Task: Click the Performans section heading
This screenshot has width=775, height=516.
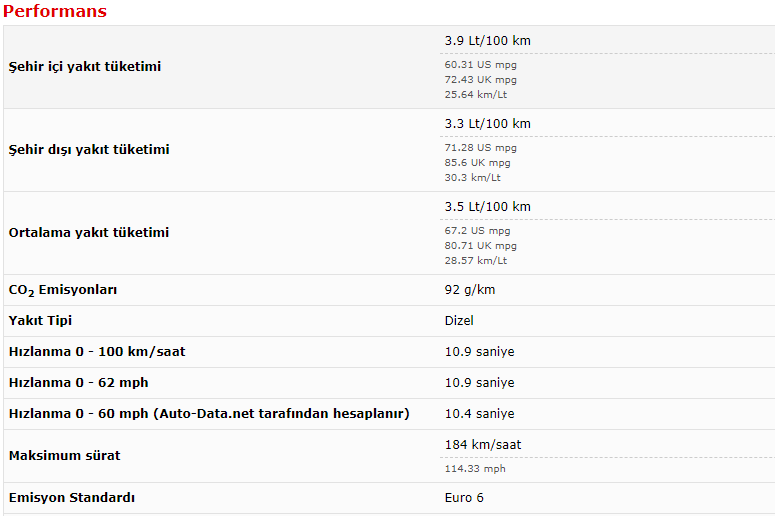Action: tap(54, 12)
